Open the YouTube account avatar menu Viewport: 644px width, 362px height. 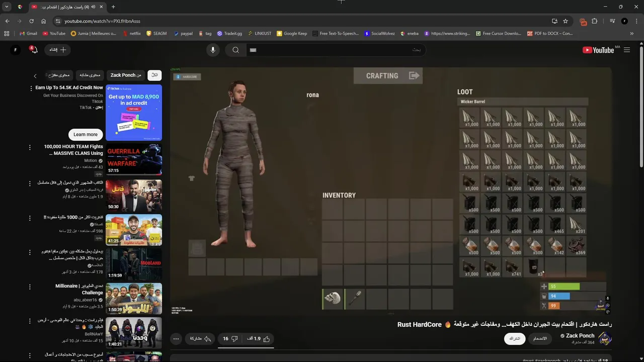(16, 50)
